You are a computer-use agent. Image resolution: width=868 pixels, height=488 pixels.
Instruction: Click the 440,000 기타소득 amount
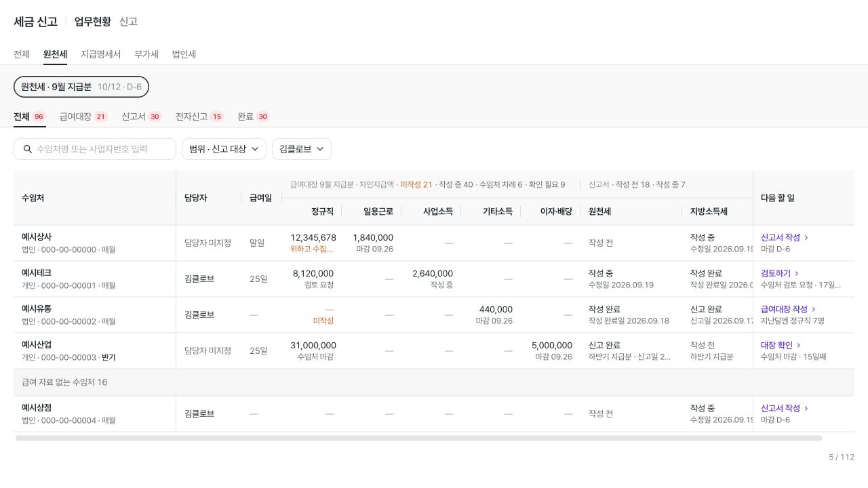496,309
